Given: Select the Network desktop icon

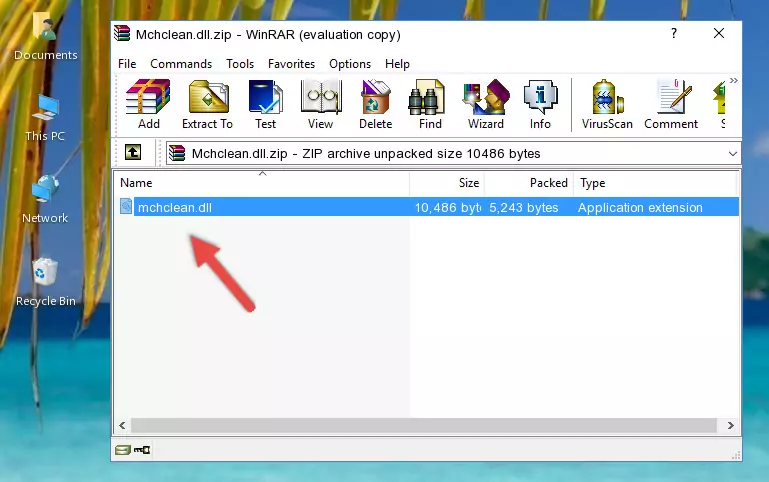Looking at the screenshot, I should 45,200.
